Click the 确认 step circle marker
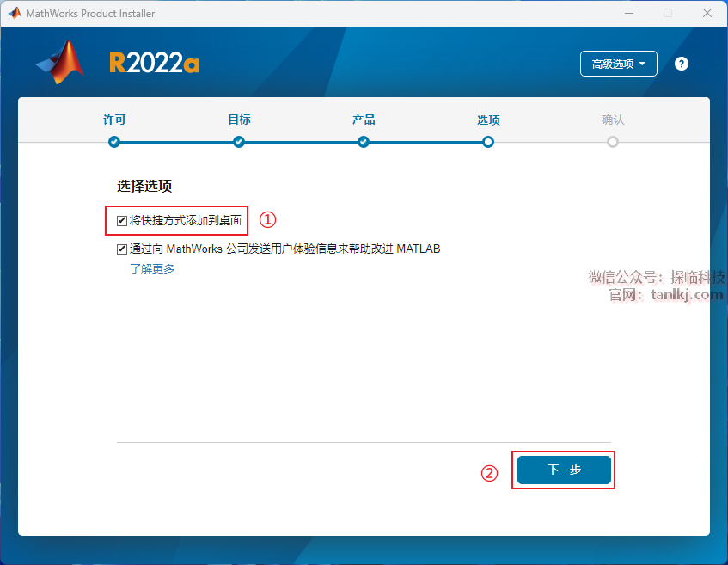Screen dimensions: 728x565 [613, 142]
